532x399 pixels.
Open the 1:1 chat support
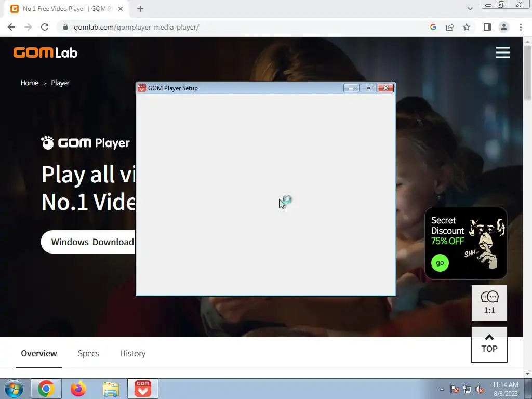[489, 303]
